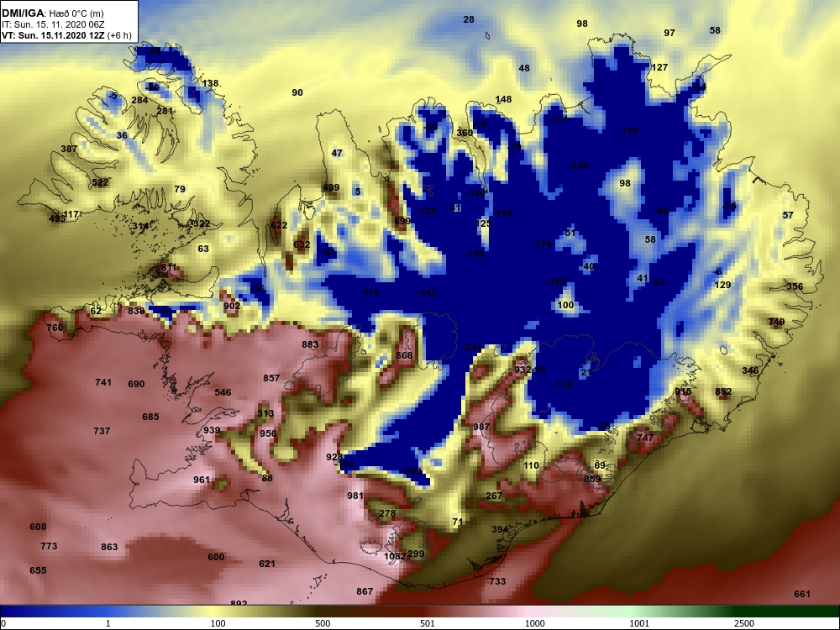Click the legend scale label '500'
840x630 pixels.
(323, 623)
